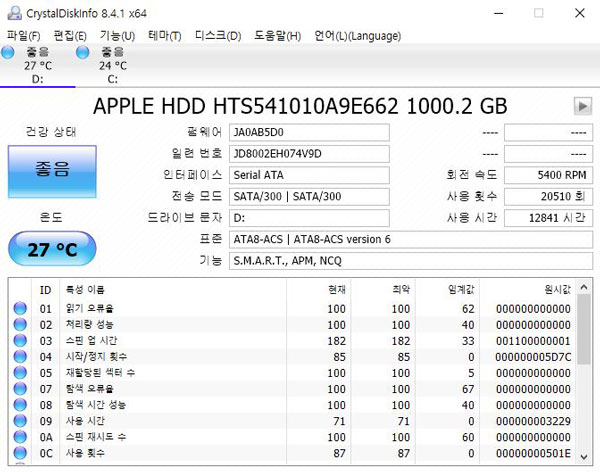Click the features field S.M.A.R.T., APM, NCQ
Viewport: 600px width, 472px height.
coord(411,261)
